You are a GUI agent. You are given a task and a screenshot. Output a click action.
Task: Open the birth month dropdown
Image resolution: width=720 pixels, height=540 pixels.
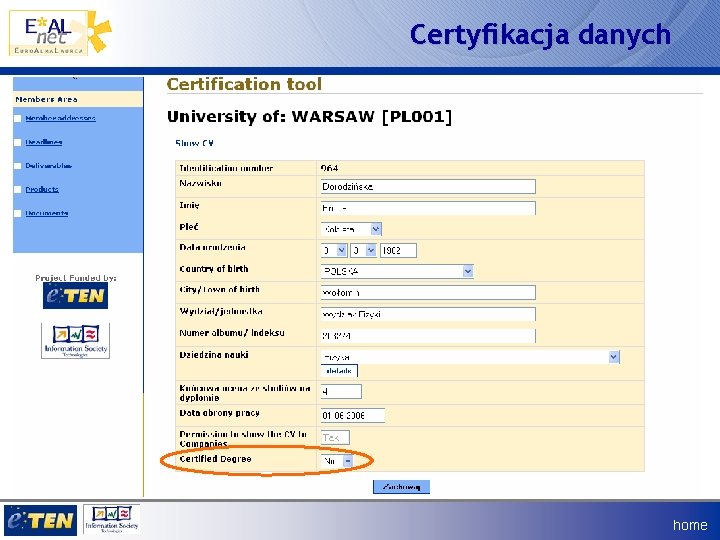tap(364, 250)
